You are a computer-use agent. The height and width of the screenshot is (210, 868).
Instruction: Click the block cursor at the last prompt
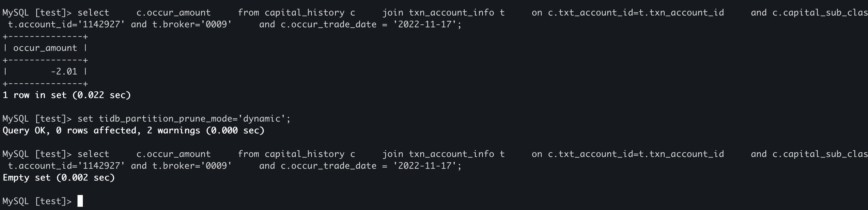[x=80, y=201]
